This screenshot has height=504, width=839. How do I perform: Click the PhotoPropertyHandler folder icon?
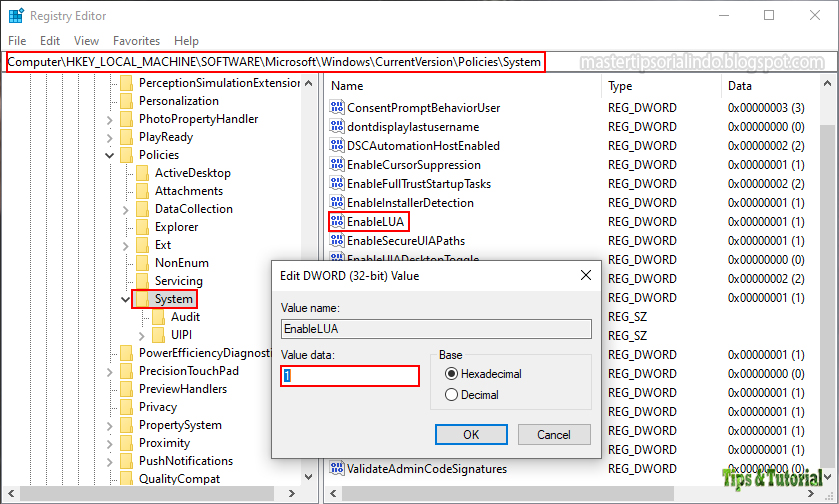127,119
